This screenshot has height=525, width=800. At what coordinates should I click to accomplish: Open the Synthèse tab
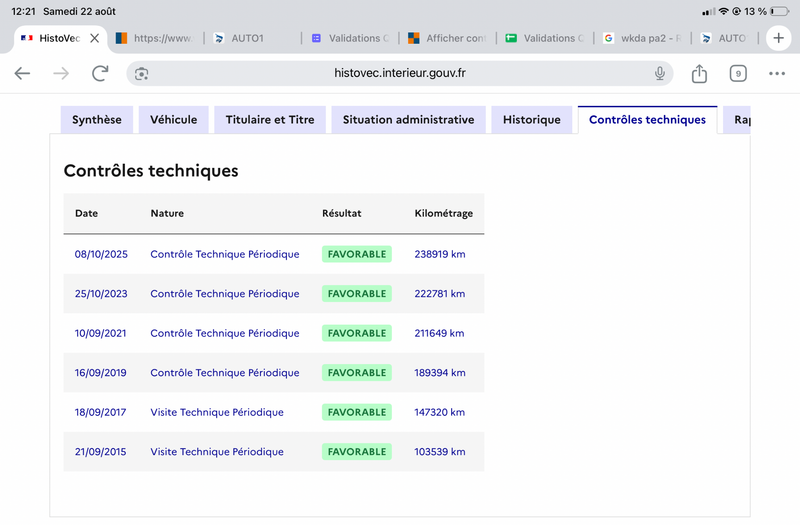[x=97, y=120]
